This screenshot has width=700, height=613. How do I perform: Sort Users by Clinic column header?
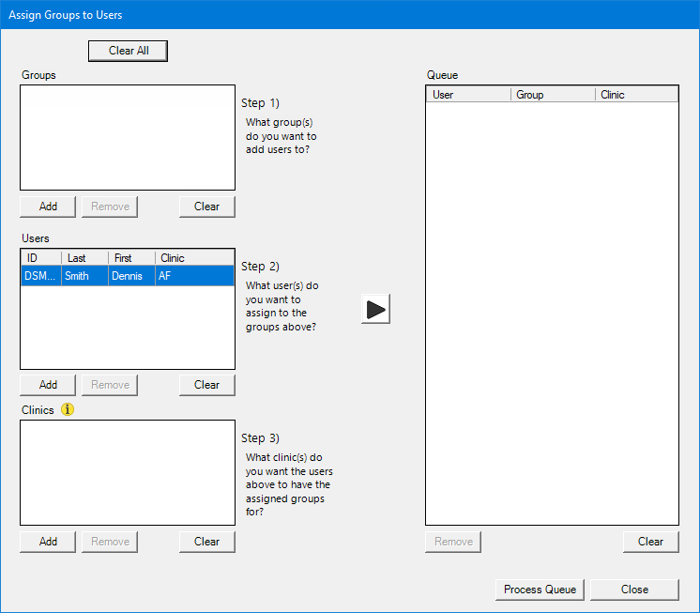[x=194, y=258]
